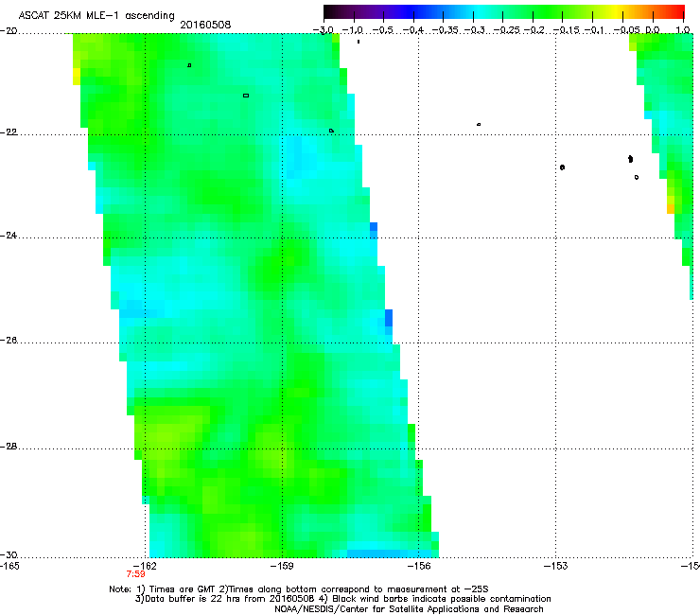The image size is (700, 615).
Task: Select the date label 20160508
Action: pos(205,25)
